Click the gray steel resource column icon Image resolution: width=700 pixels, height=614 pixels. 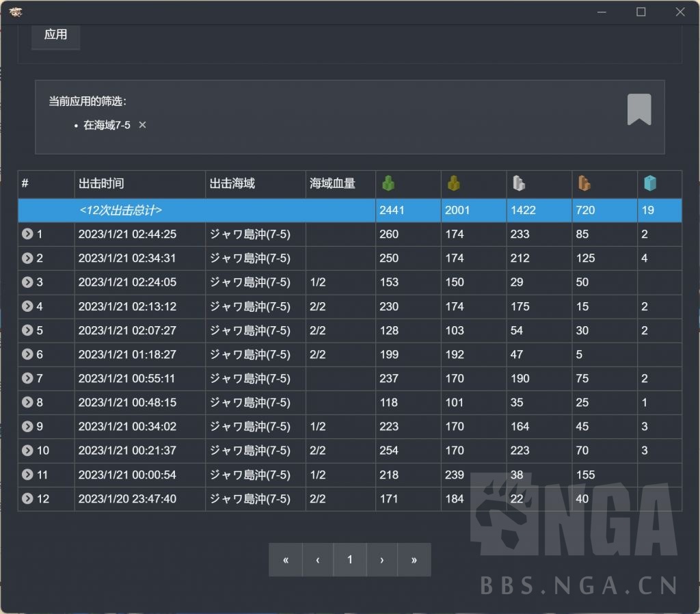pos(518,183)
